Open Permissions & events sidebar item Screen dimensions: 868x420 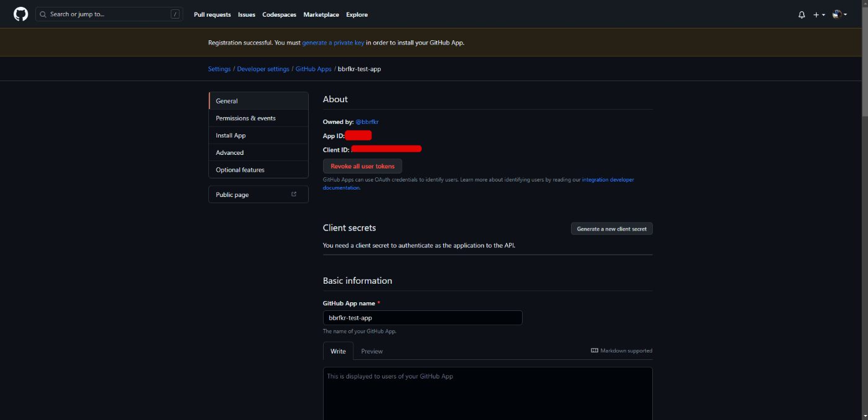(x=259, y=118)
